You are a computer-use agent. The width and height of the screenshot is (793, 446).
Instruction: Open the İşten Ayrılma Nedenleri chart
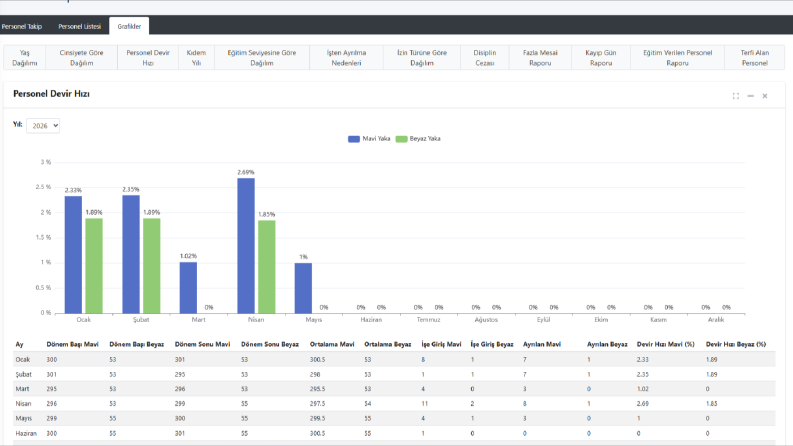pyautogui.click(x=346, y=58)
